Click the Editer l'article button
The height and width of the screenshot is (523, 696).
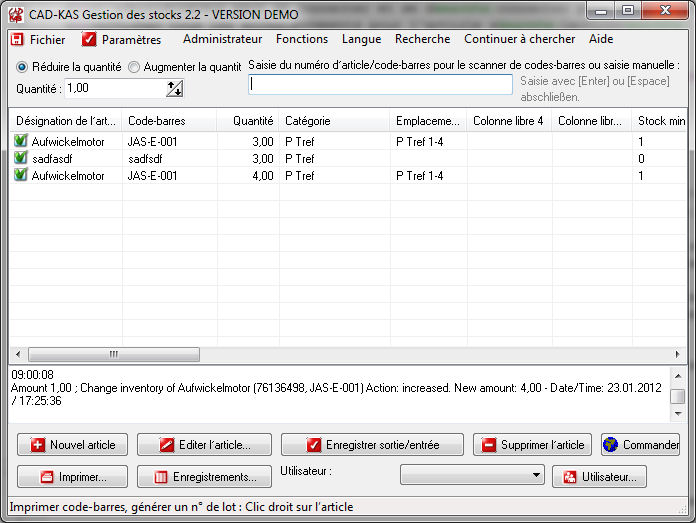pyautogui.click(x=202, y=445)
